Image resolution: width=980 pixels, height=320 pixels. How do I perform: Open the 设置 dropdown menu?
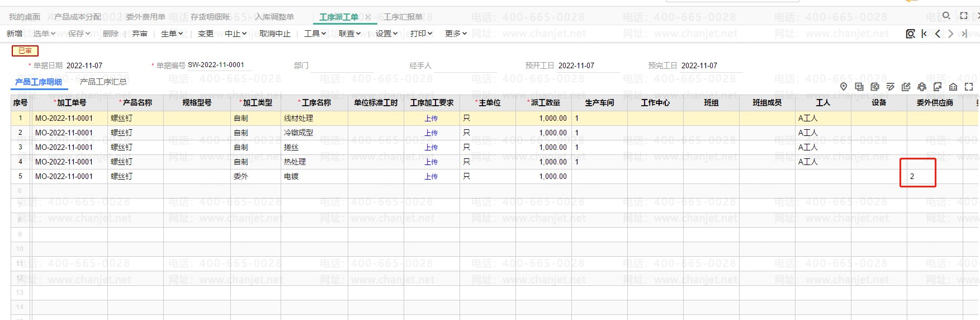[x=387, y=34]
